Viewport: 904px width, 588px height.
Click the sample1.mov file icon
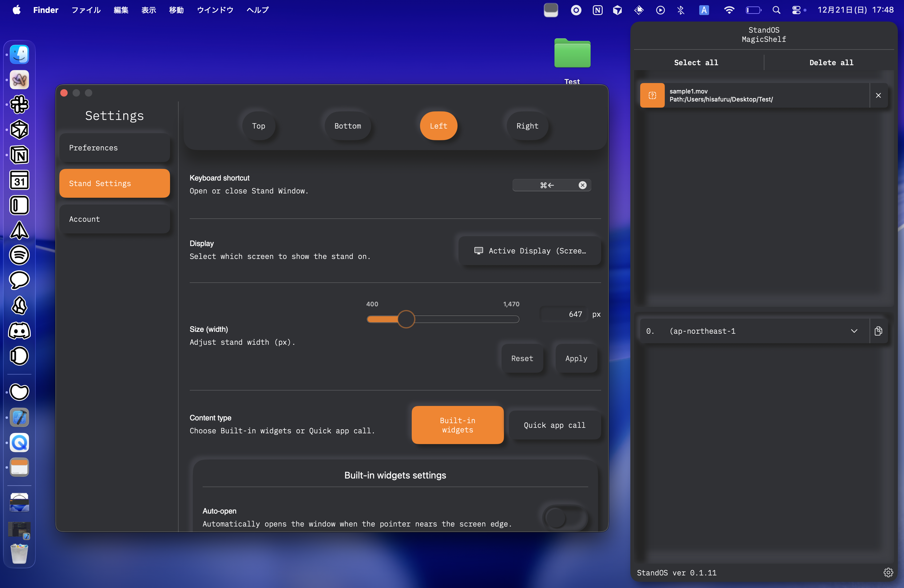[x=652, y=95]
